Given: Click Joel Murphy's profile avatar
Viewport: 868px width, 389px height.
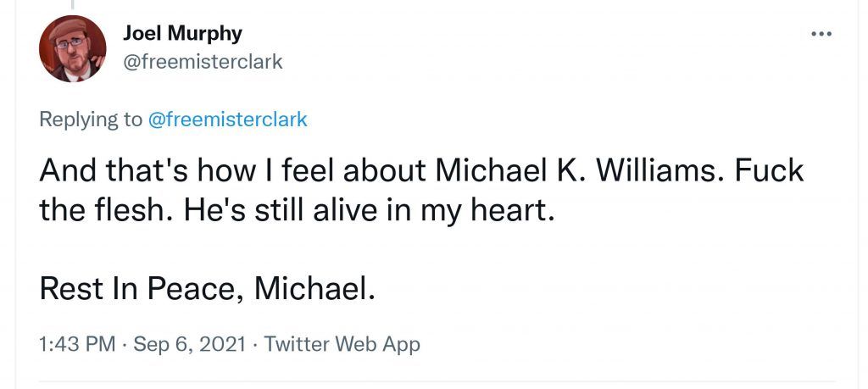Looking at the screenshot, I should (73, 49).
